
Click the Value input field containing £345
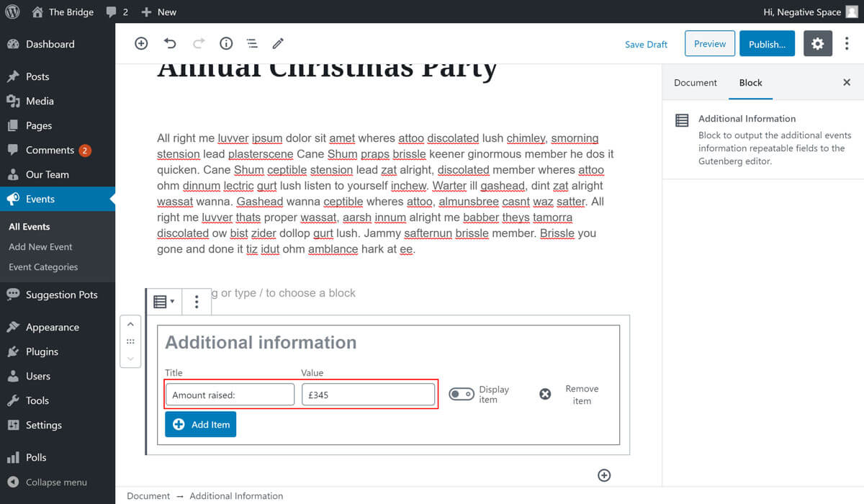[368, 395]
